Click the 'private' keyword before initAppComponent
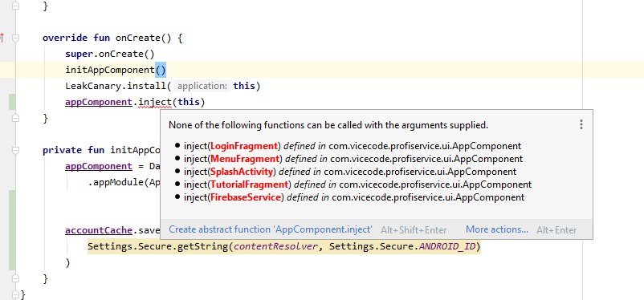Viewport: 644px width, 300px height. coord(63,150)
